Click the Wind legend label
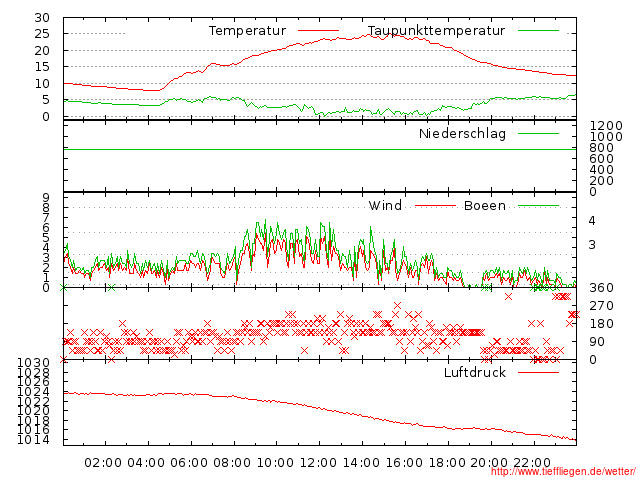The width and height of the screenshot is (640, 480). coord(385,205)
